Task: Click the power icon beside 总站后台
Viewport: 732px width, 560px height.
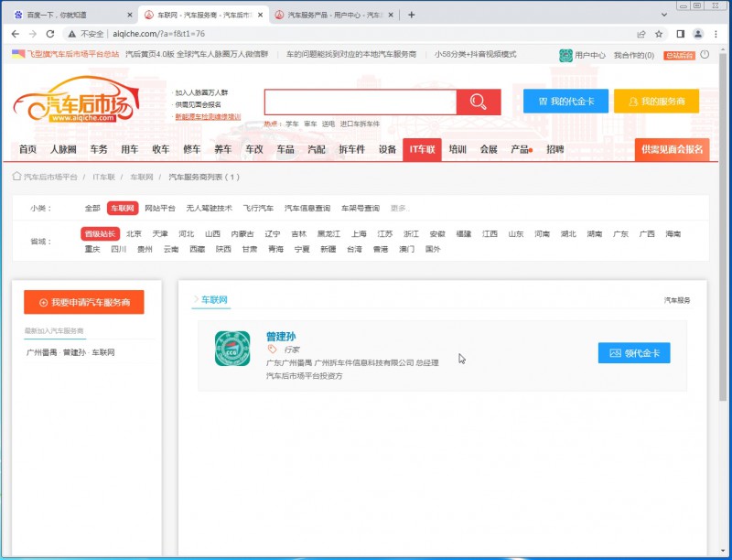Action: point(705,55)
